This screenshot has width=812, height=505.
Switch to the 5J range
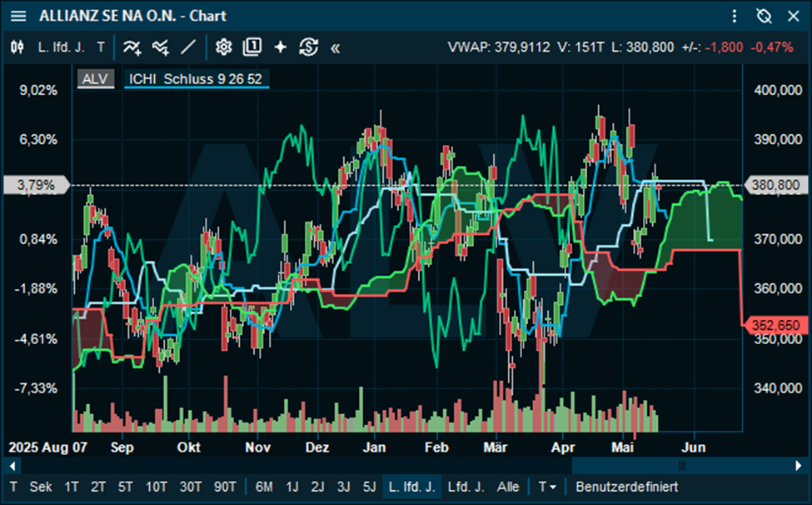369,487
